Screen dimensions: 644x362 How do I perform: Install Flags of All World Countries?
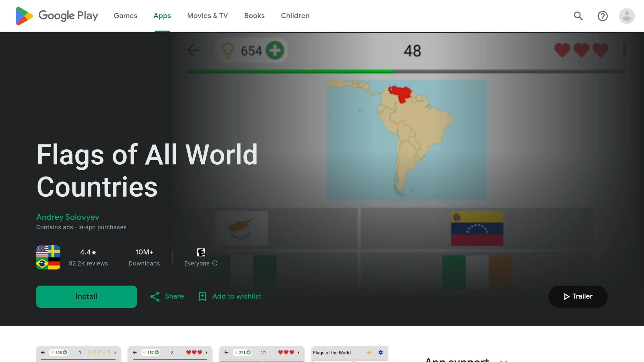[x=86, y=296]
